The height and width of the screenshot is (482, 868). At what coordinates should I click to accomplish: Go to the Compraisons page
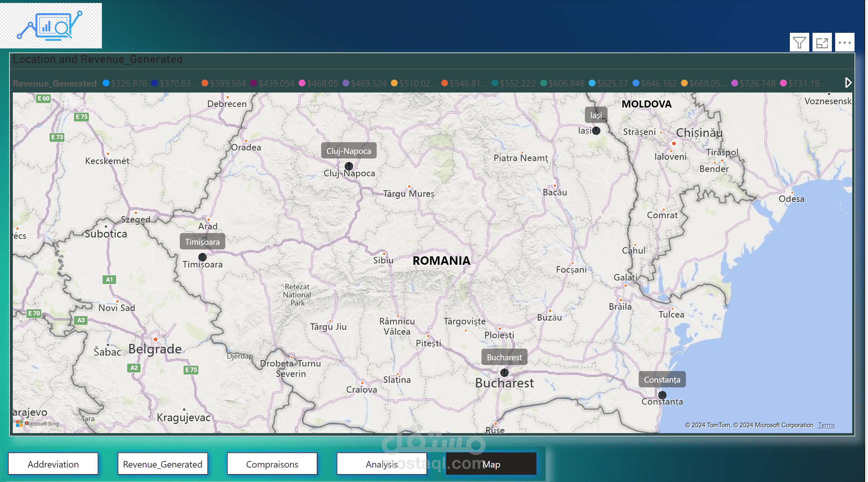272,464
